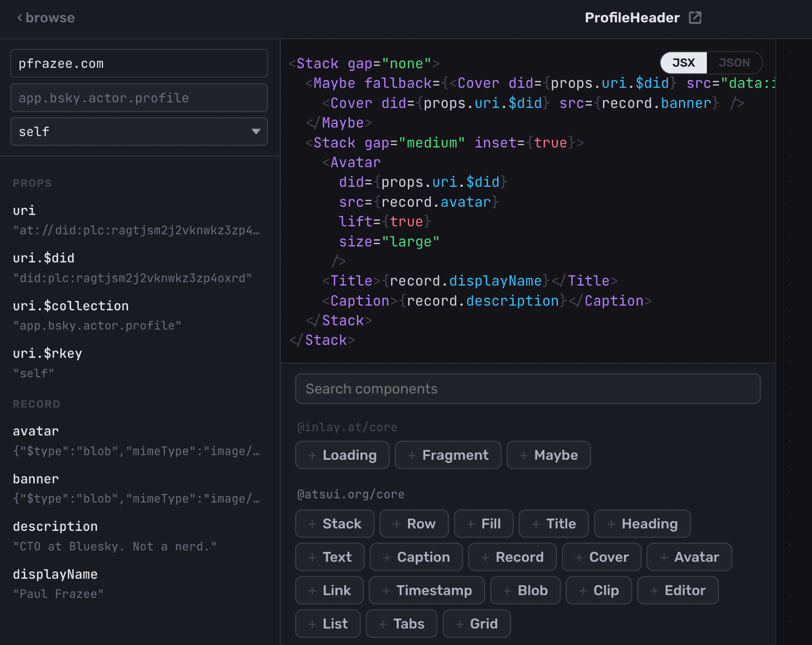Add the Avatar component
The width and height of the screenshot is (812, 645).
coord(689,557)
